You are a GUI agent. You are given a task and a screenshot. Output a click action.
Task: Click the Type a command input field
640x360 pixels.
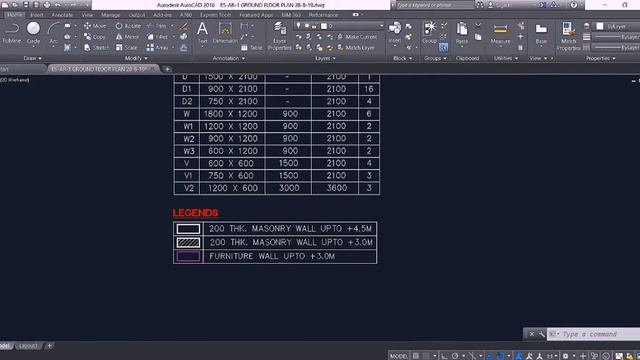[594, 334]
